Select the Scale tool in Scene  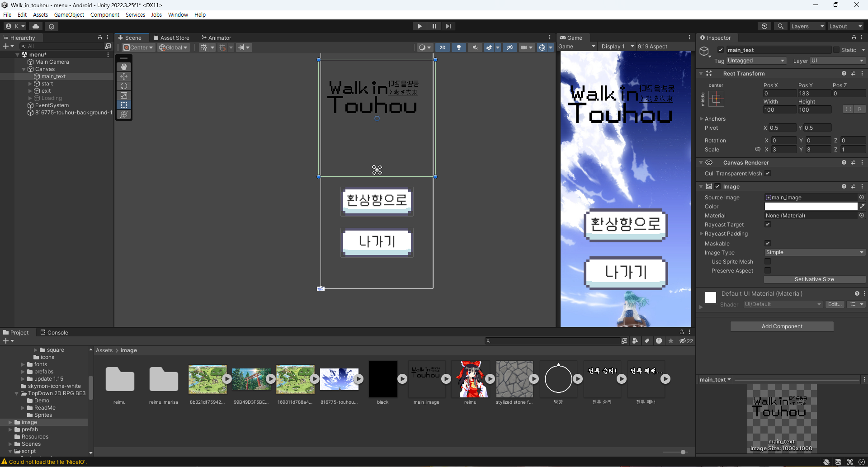click(x=124, y=95)
